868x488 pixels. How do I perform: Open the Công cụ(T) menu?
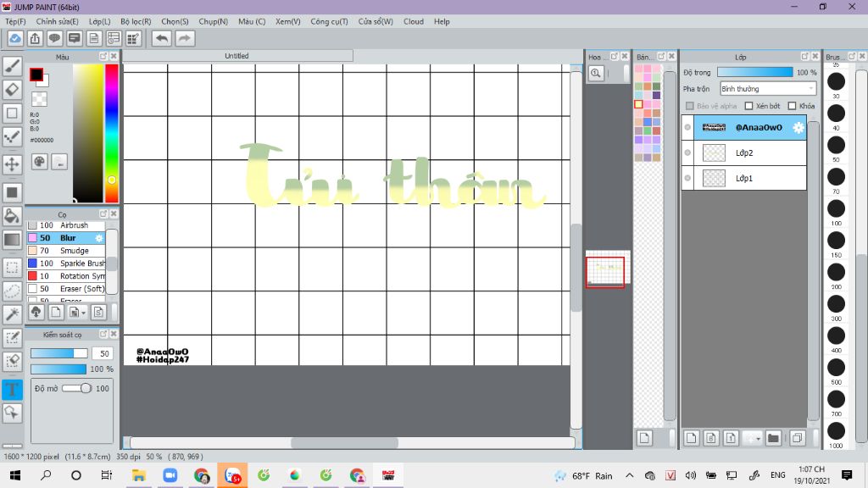(x=329, y=21)
